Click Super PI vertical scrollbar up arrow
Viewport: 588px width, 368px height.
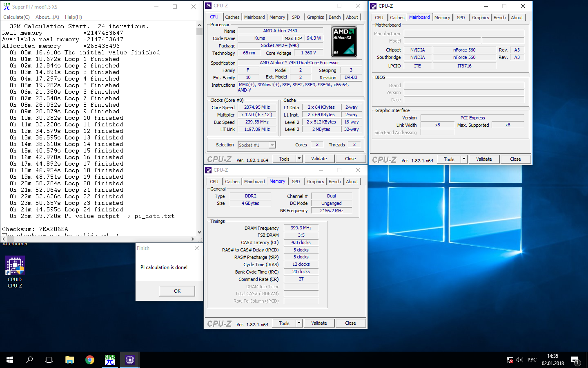click(199, 25)
